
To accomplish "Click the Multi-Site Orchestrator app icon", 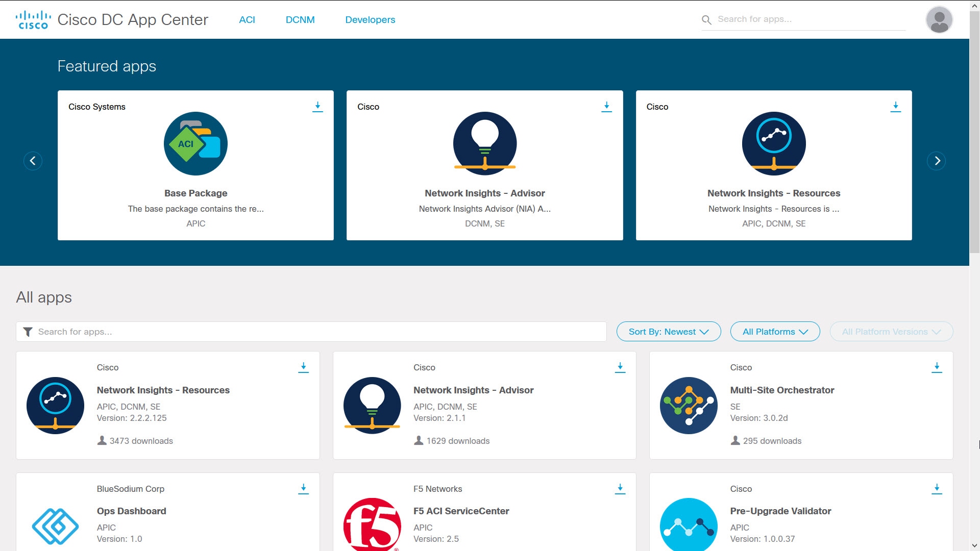I will pos(689,405).
